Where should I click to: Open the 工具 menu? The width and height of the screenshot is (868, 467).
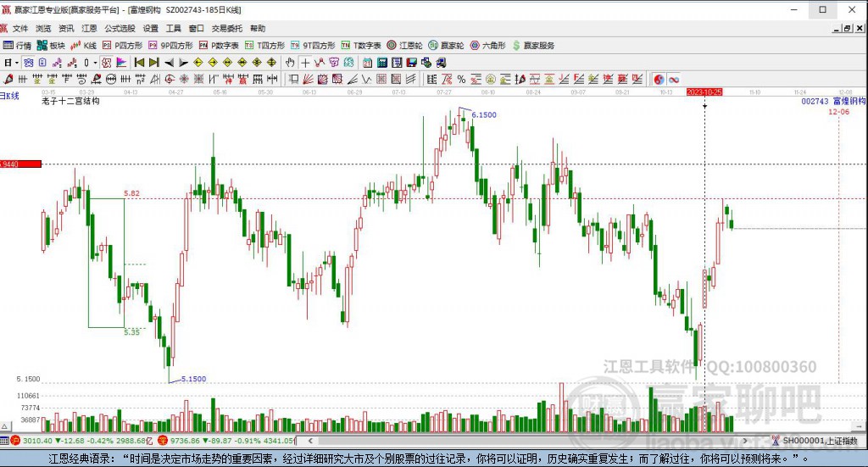tap(173, 28)
